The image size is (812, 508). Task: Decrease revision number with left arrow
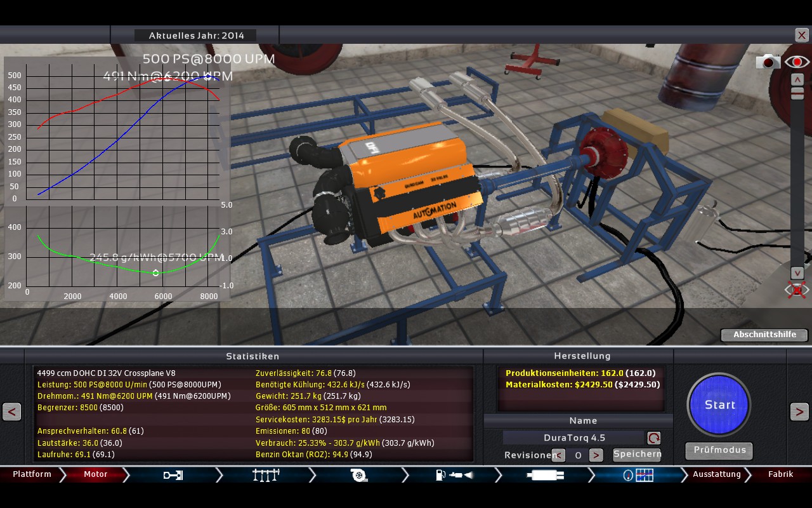558,455
